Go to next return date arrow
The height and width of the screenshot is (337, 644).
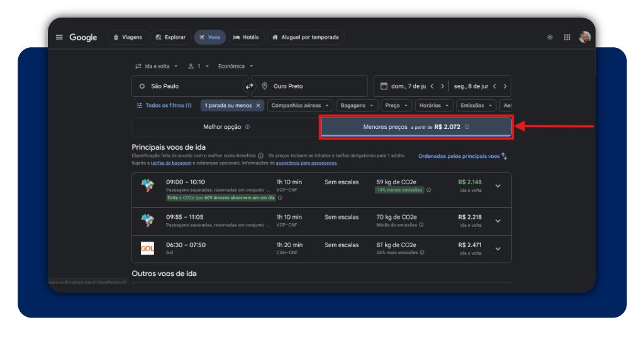(x=505, y=86)
